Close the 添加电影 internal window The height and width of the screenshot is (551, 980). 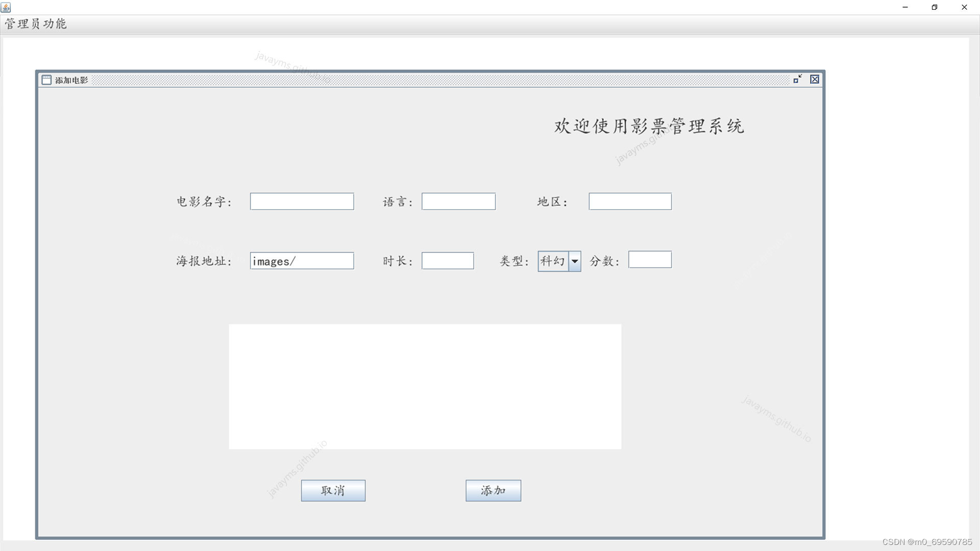coord(815,80)
